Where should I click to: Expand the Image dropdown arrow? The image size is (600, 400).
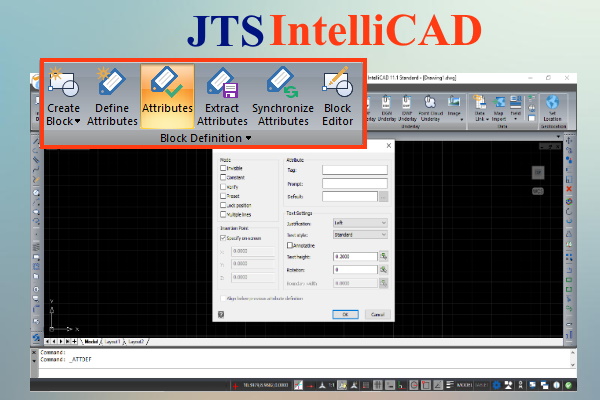(x=461, y=119)
